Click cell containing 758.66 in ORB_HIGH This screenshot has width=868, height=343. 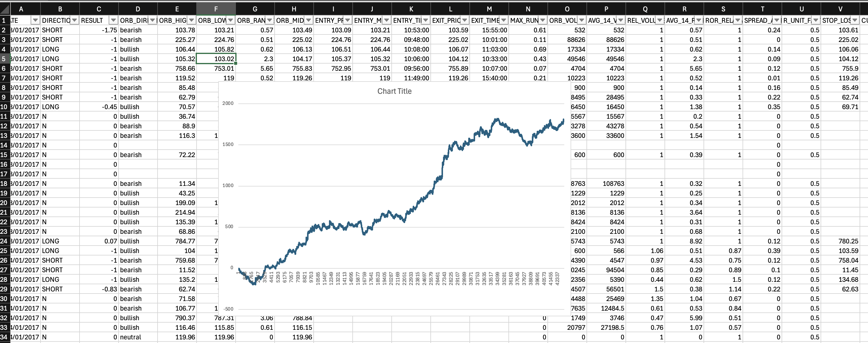[185, 69]
